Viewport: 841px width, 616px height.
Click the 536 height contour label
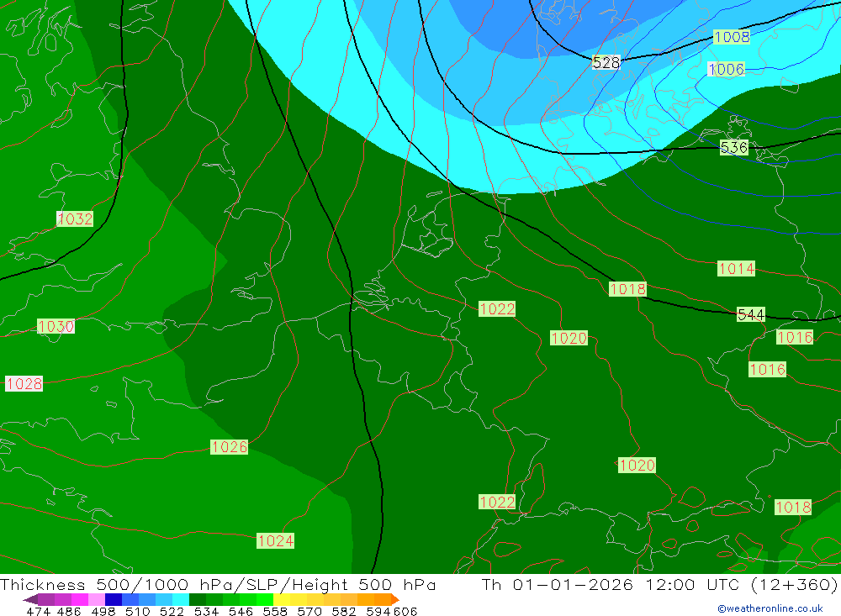[733, 147]
